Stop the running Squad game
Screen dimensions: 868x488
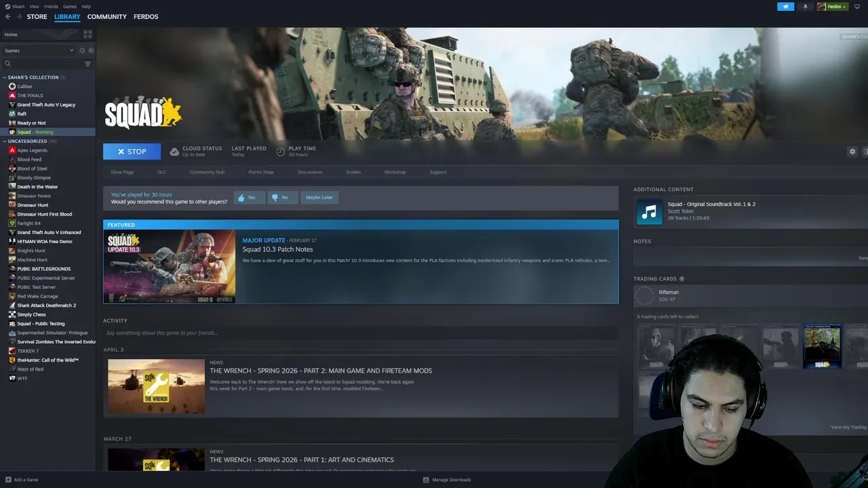pos(132,152)
